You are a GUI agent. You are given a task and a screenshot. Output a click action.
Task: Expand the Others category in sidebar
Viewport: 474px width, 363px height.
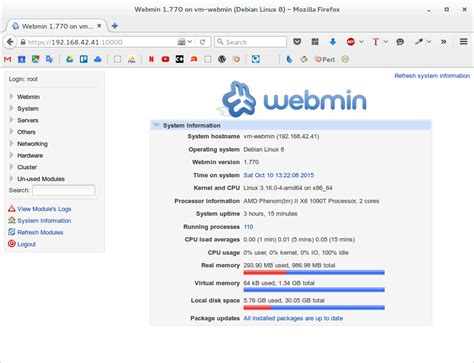tap(11, 132)
